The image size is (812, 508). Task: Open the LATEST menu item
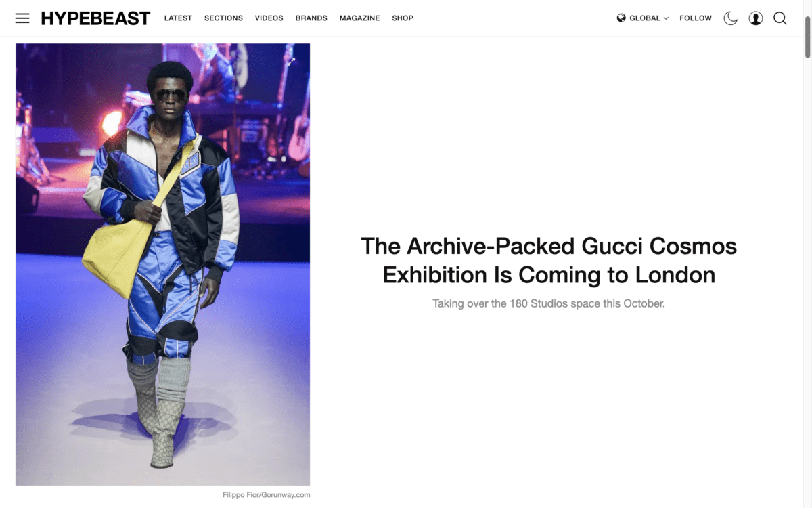click(178, 18)
